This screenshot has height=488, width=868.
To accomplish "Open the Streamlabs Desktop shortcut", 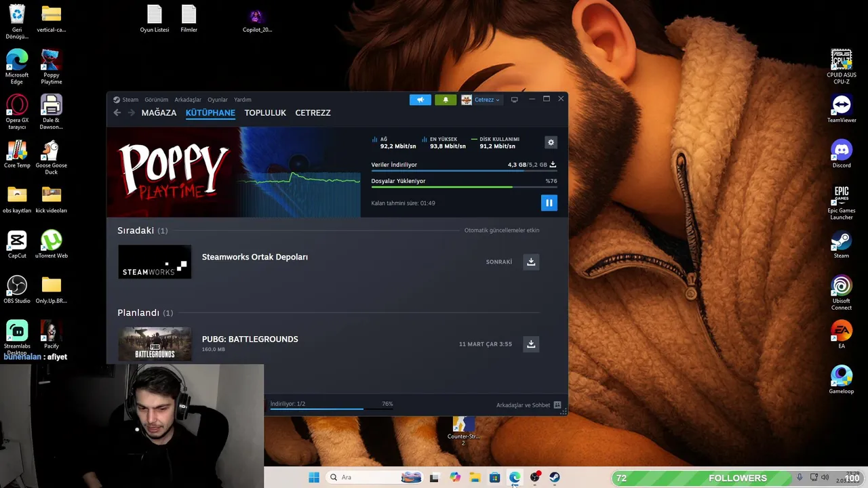I will point(17,338).
